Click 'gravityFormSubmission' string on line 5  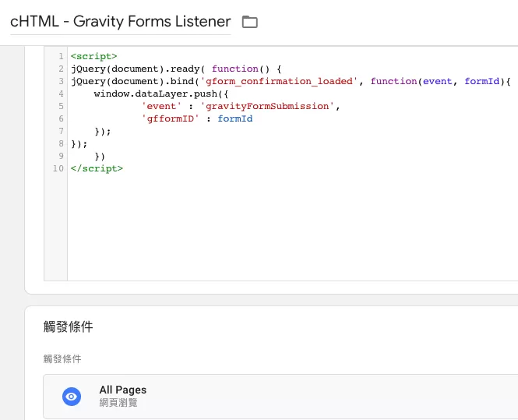point(268,106)
